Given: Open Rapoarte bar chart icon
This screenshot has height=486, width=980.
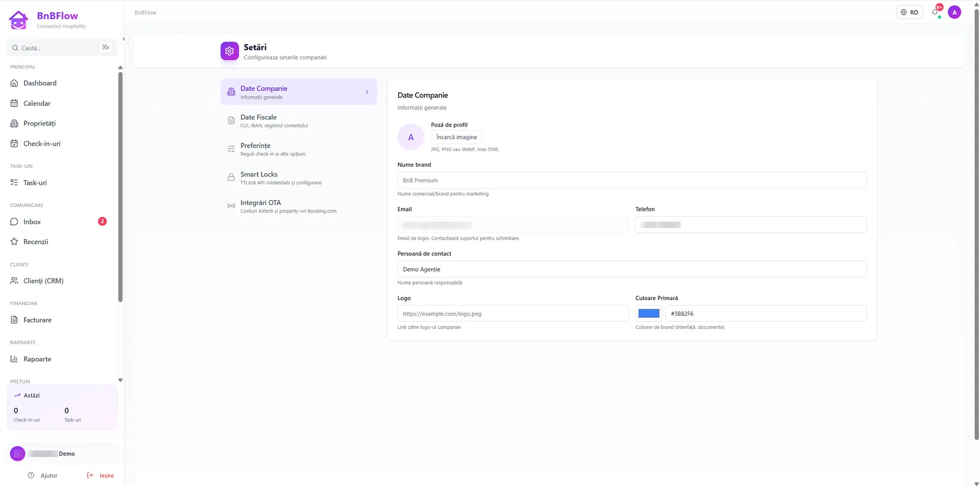Looking at the screenshot, I should pyautogui.click(x=14, y=359).
